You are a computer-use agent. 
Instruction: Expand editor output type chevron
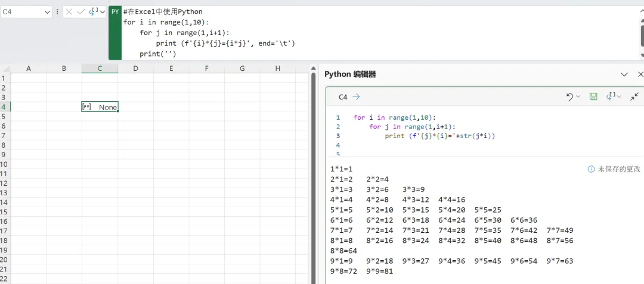pos(619,96)
